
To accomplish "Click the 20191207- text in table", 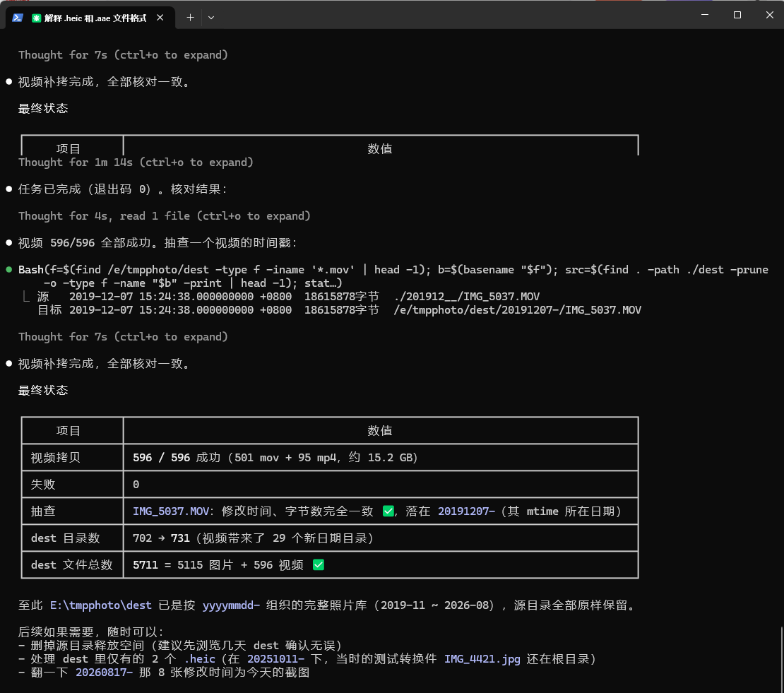I will [x=466, y=511].
